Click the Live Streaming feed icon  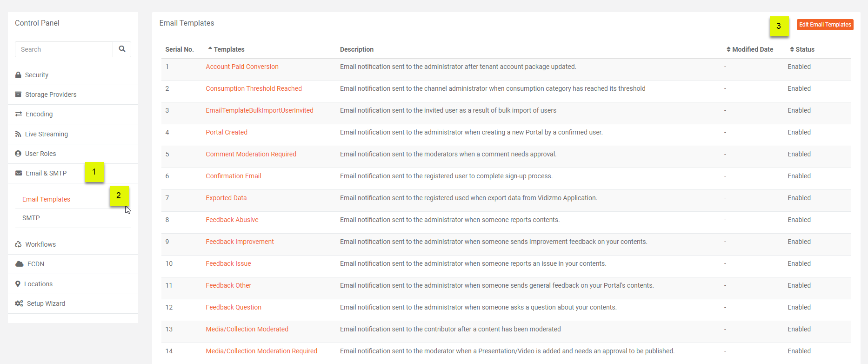tap(18, 134)
